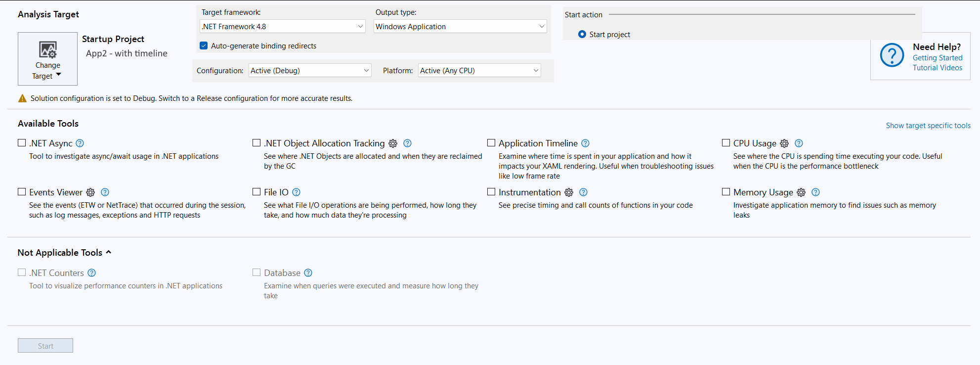980x365 pixels.
Task: Select the Start project radio button
Action: (x=582, y=34)
